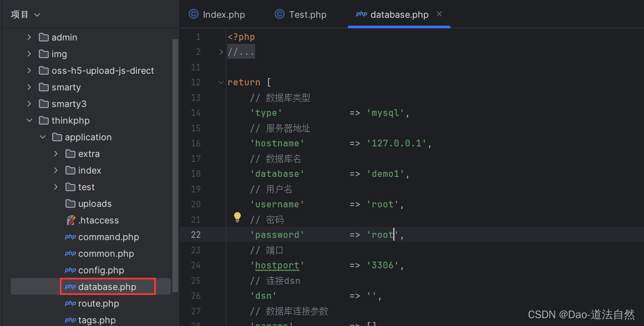
Task: Click the .htaccess file icon
Action: (70, 220)
